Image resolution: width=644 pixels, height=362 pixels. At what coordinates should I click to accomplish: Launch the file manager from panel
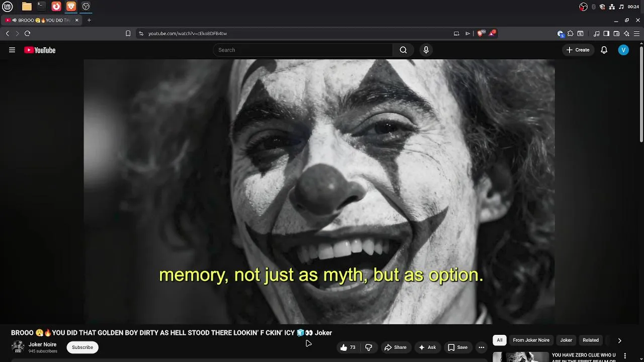click(27, 7)
